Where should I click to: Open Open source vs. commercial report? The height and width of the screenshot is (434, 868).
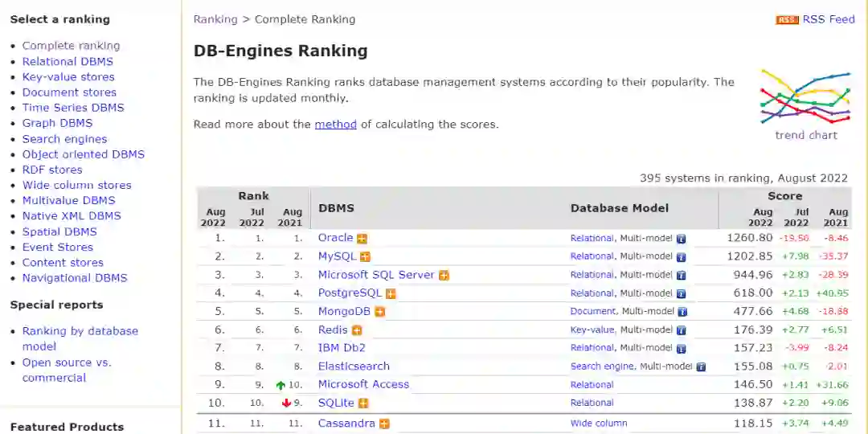67,370
